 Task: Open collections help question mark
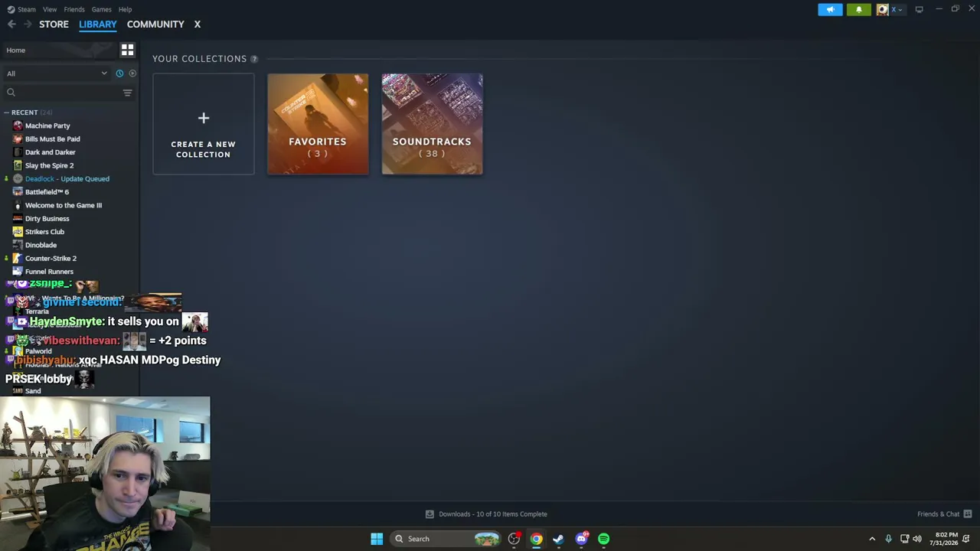pos(254,59)
